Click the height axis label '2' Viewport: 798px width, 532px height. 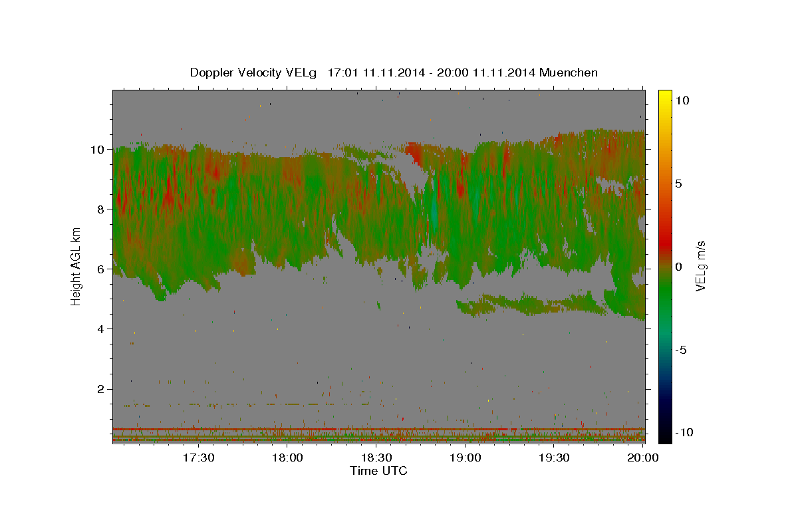[x=102, y=389]
